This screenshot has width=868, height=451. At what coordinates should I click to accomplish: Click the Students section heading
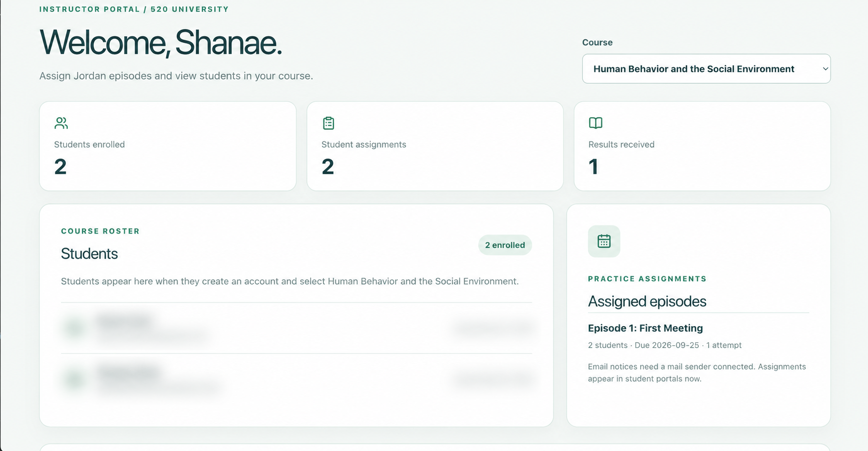click(x=89, y=253)
